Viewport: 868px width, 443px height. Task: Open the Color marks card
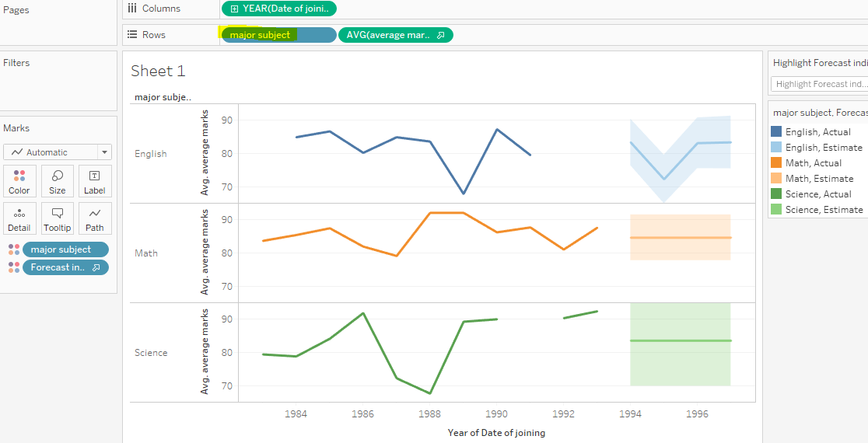pos(19,181)
